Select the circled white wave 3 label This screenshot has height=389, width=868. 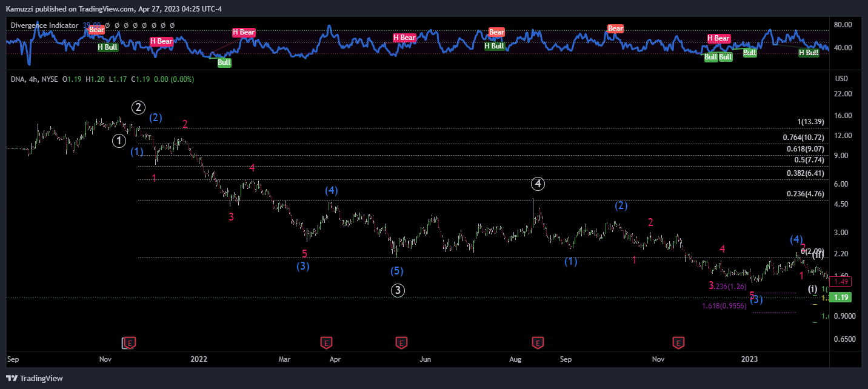coord(397,290)
